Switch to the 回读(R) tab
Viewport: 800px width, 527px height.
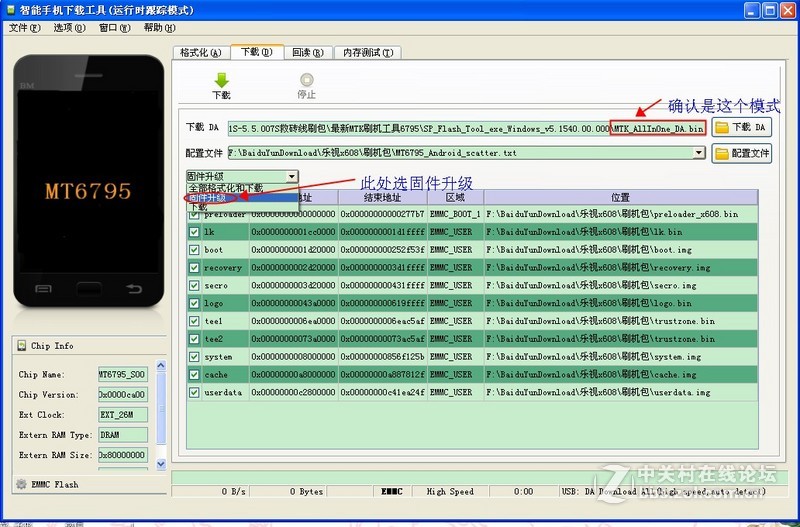click(308, 53)
